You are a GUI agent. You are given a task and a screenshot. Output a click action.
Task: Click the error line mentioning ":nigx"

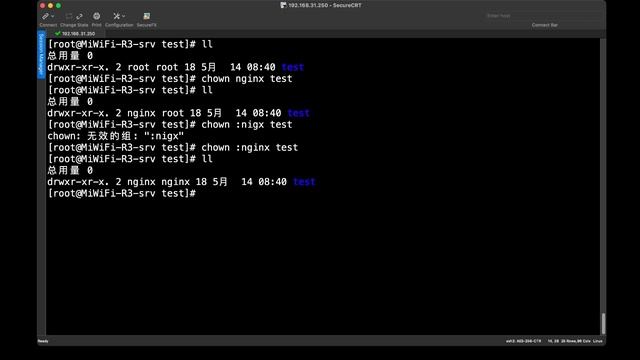pyautogui.click(x=116, y=136)
